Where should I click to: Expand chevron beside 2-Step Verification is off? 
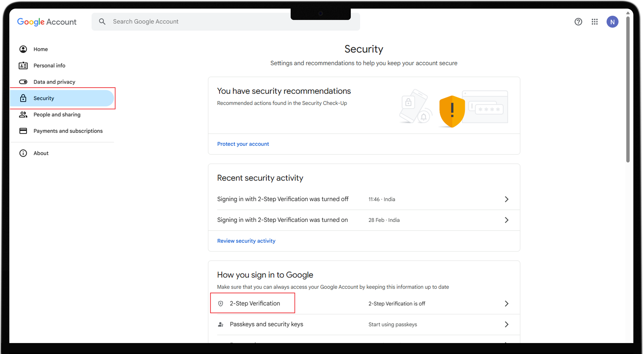click(x=506, y=304)
